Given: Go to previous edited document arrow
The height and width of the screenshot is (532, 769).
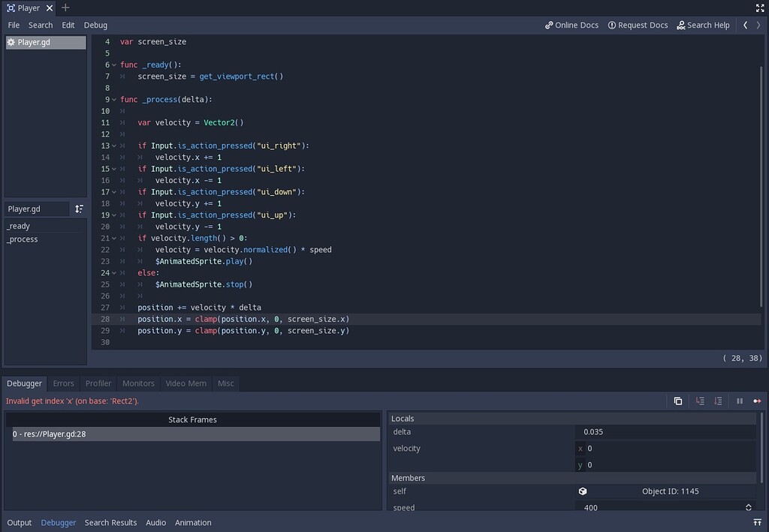Looking at the screenshot, I should [x=745, y=25].
